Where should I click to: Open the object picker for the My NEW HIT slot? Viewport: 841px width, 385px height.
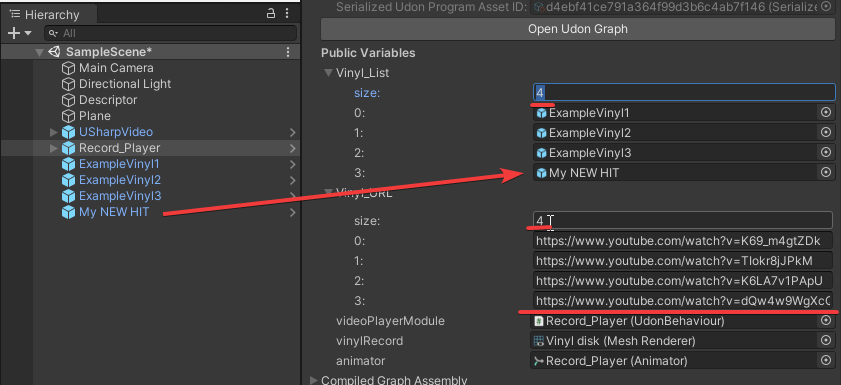826,173
